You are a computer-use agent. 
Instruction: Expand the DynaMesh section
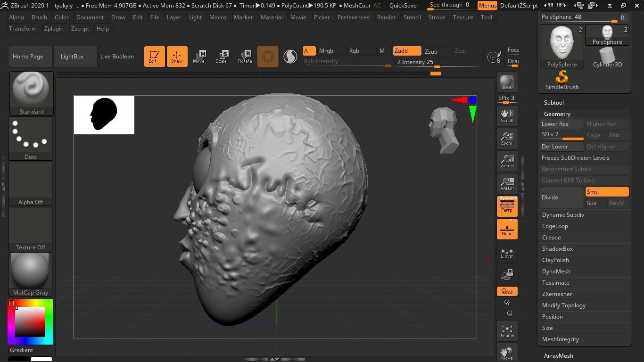coord(556,271)
